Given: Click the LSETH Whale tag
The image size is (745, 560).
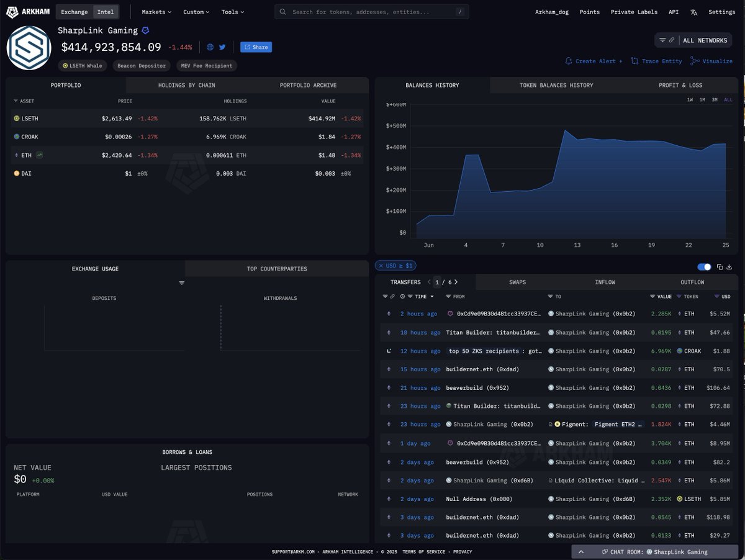Looking at the screenshot, I should click(83, 65).
